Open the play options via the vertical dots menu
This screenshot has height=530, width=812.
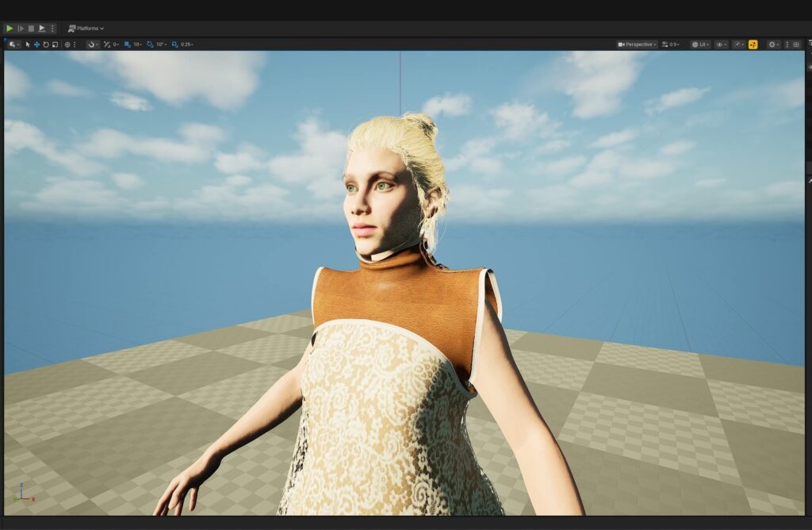52,27
